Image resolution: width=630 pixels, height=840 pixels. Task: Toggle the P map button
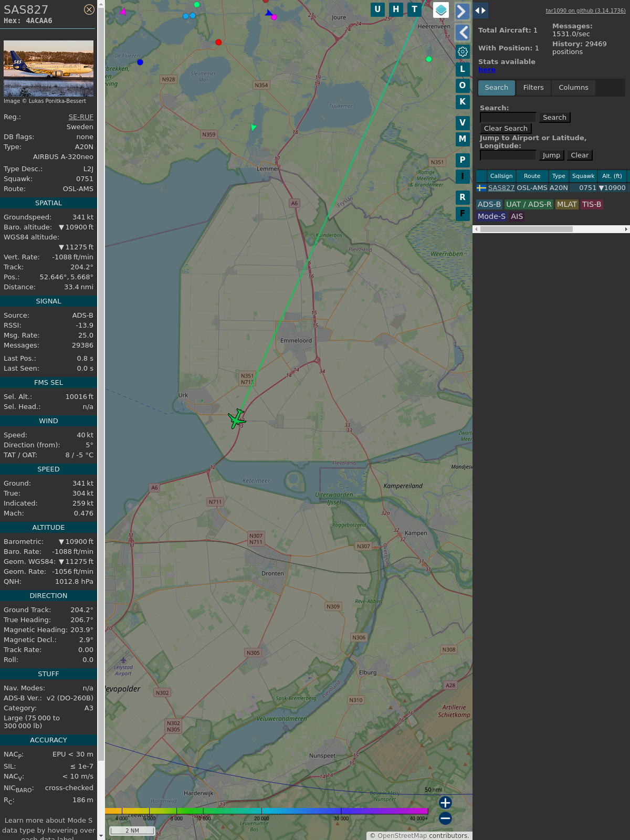(463, 160)
